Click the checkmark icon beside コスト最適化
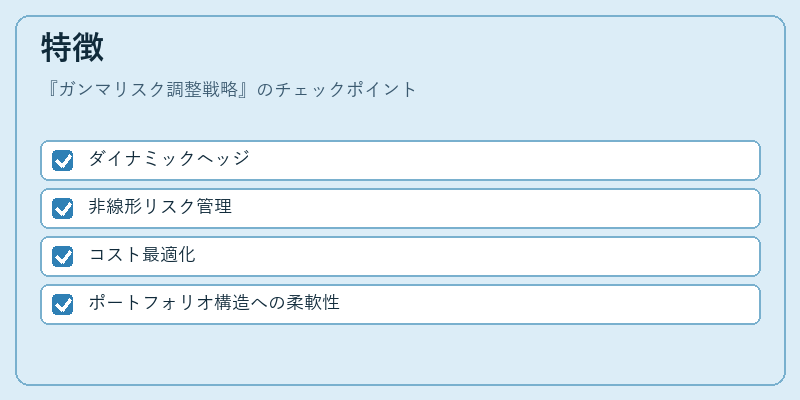This screenshot has width=800, height=400. pyautogui.click(x=63, y=257)
